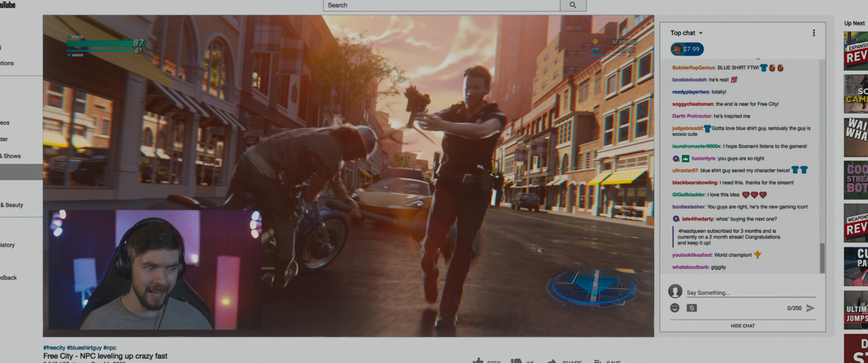Click the crown badge next to fusionfyre
Viewport: 868px width, 363px height.
685,158
